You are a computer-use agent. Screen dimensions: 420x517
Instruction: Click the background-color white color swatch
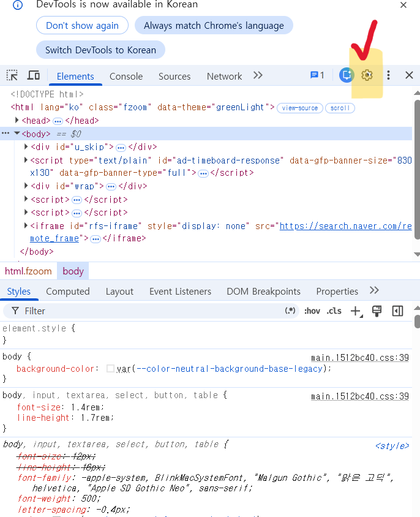(x=110, y=369)
